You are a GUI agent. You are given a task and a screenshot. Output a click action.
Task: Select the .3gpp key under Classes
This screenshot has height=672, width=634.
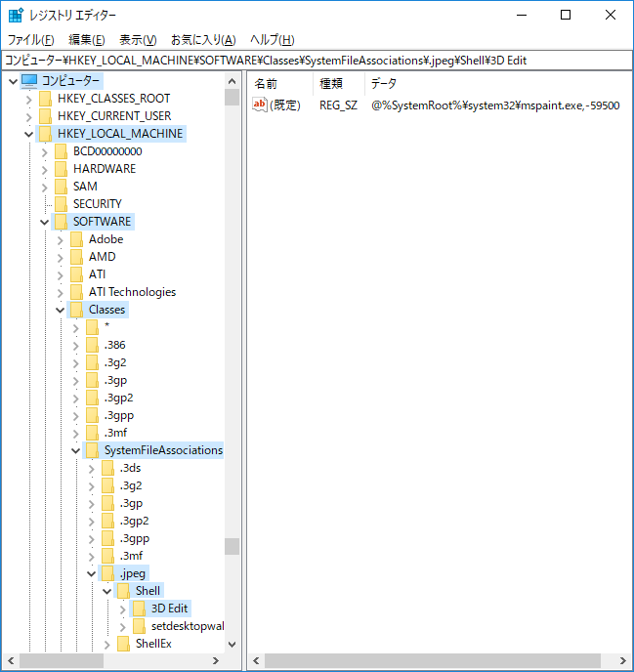(x=119, y=415)
